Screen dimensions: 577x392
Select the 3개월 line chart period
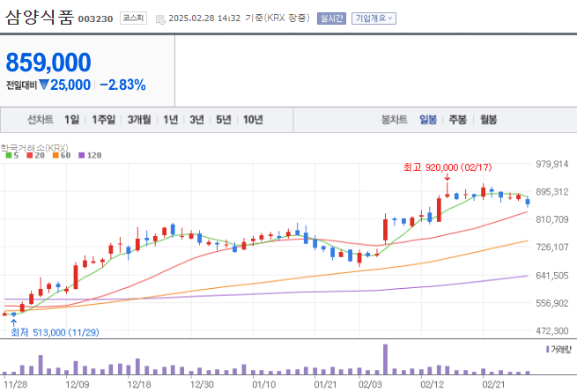tap(139, 120)
